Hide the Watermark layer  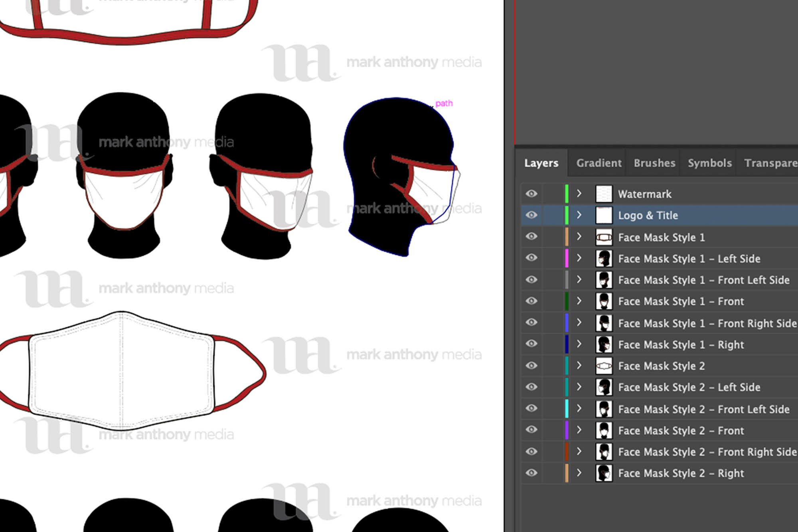tap(531, 194)
